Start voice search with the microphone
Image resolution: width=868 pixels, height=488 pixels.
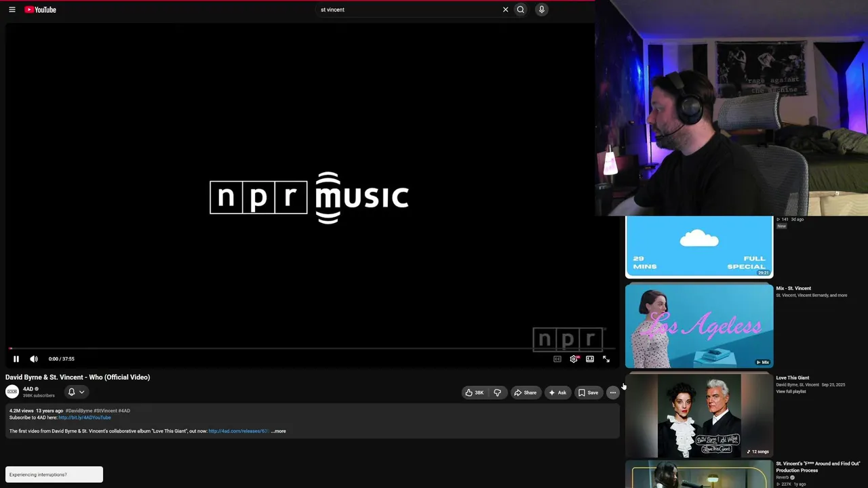tap(541, 9)
